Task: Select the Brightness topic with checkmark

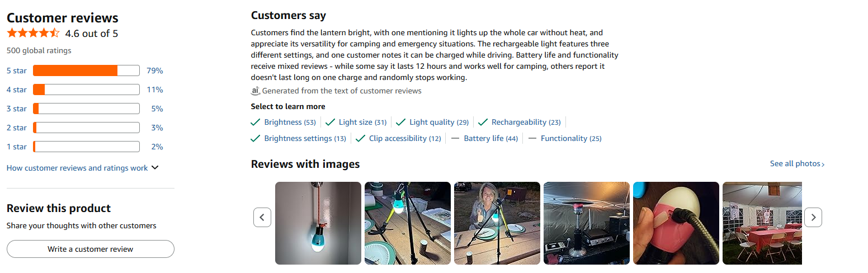Action: point(283,122)
